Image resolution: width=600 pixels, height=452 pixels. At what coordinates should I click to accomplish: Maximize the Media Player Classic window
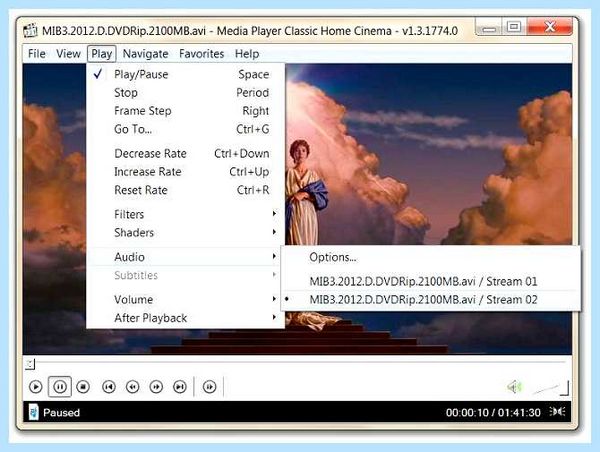[x=514, y=27]
